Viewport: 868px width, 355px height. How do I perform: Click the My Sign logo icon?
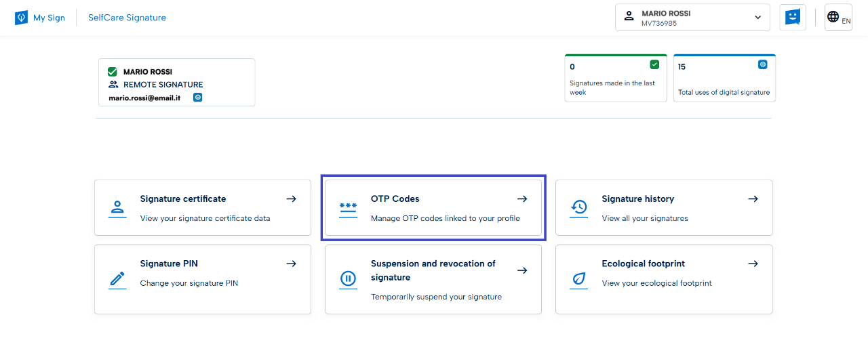click(21, 18)
